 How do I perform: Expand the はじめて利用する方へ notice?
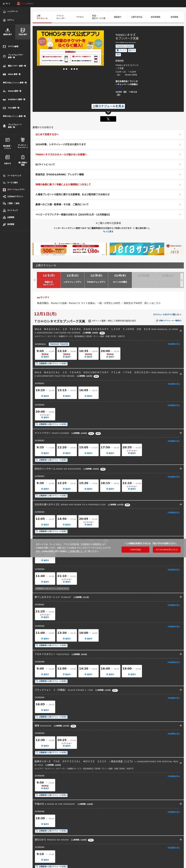(x=108, y=134)
